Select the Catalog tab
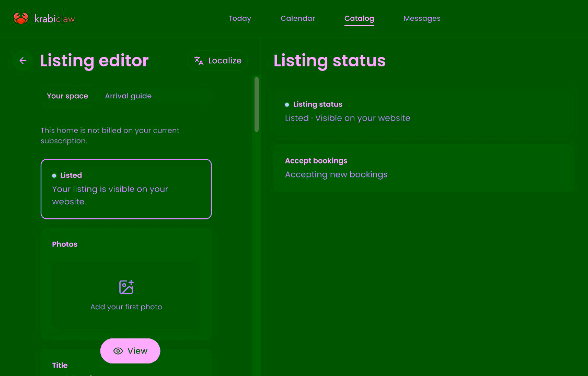588x376 pixels. coord(359,18)
